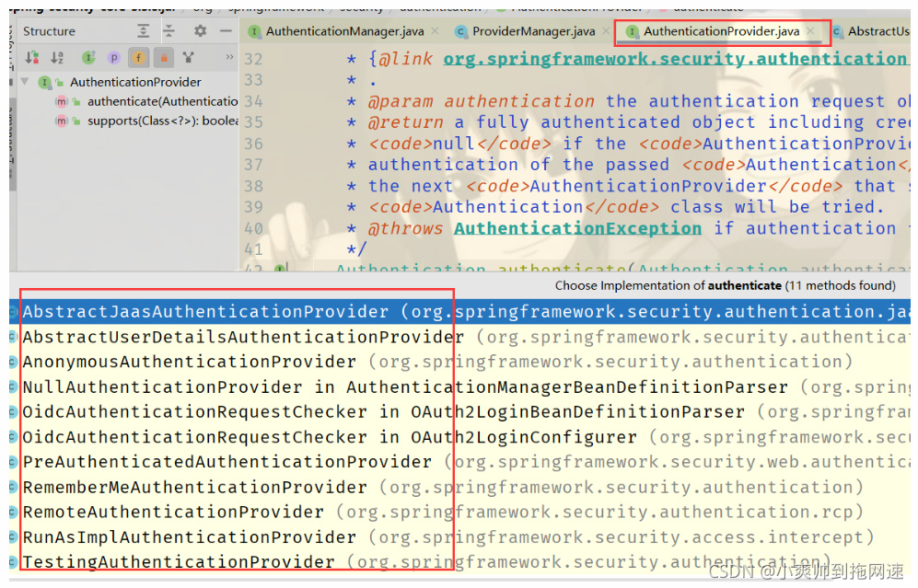
Task: Open the Structure panel settings gear
Action: pos(199,31)
